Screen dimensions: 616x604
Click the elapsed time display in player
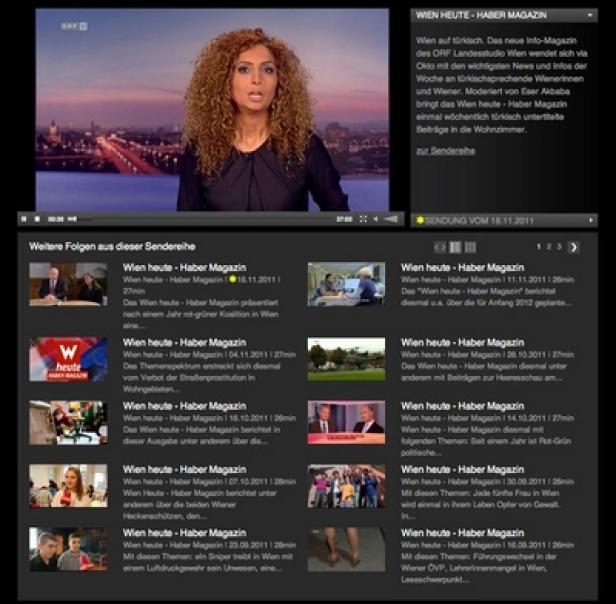[x=55, y=219]
